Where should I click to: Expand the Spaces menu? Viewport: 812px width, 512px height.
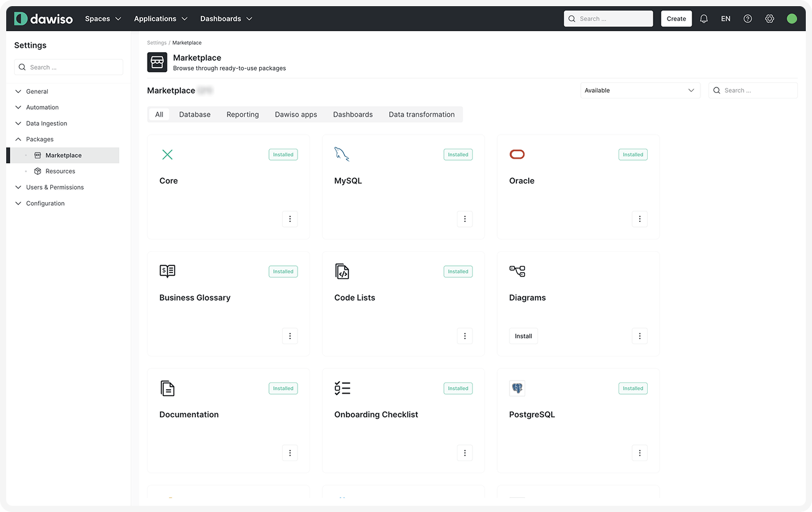coord(103,19)
